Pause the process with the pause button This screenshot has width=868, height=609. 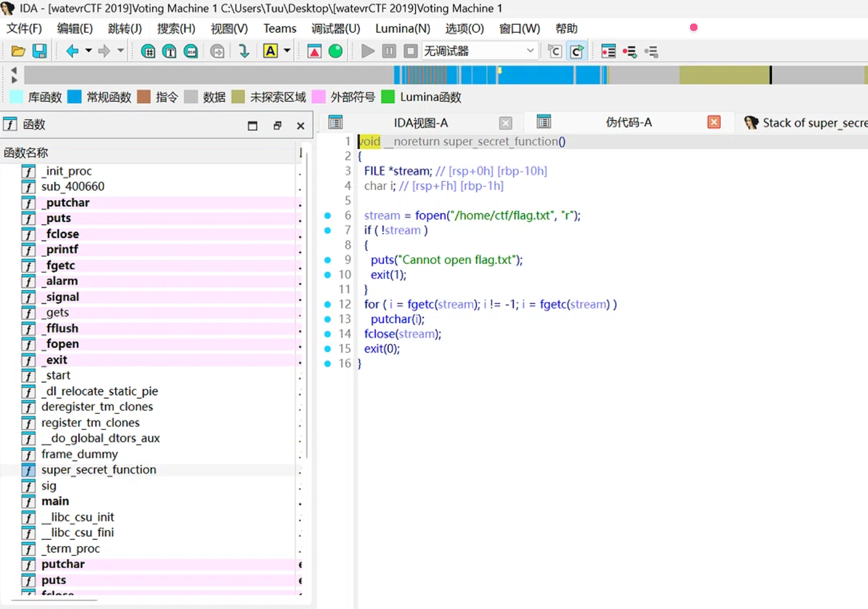click(x=389, y=51)
